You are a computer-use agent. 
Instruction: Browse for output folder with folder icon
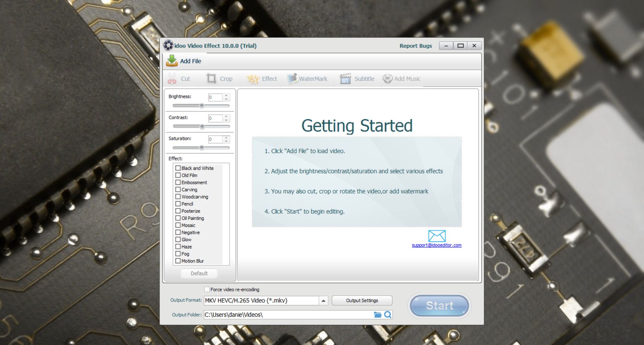(377, 315)
